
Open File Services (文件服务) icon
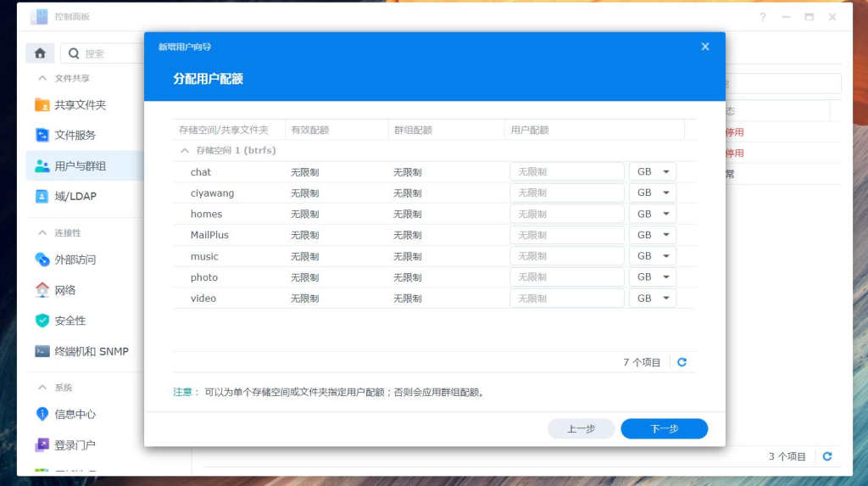[x=42, y=135]
